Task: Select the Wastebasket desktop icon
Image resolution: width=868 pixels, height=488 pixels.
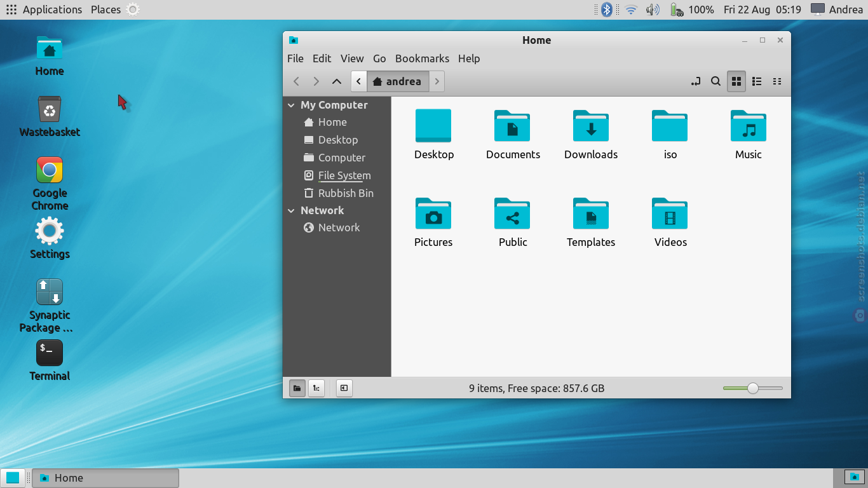Action: click(x=50, y=117)
